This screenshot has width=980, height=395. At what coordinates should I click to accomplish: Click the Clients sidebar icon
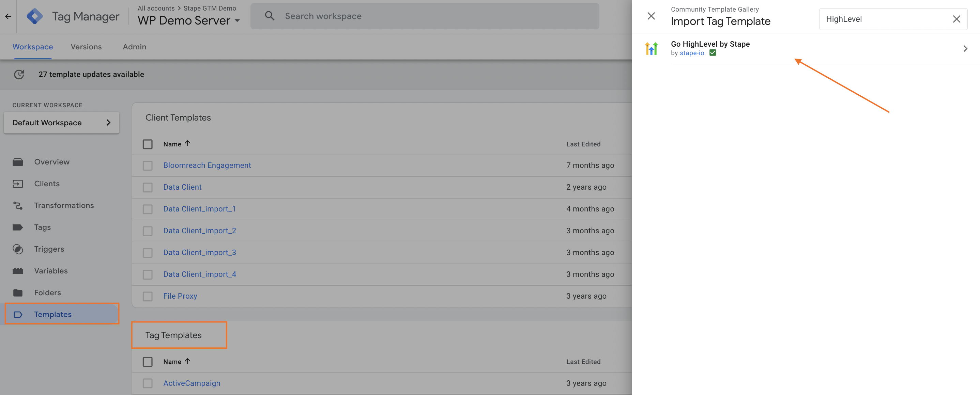coord(18,184)
